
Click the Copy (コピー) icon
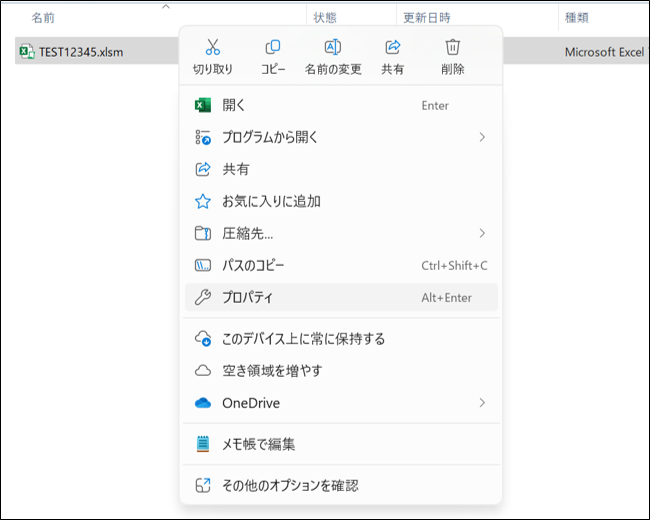[x=273, y=47]
